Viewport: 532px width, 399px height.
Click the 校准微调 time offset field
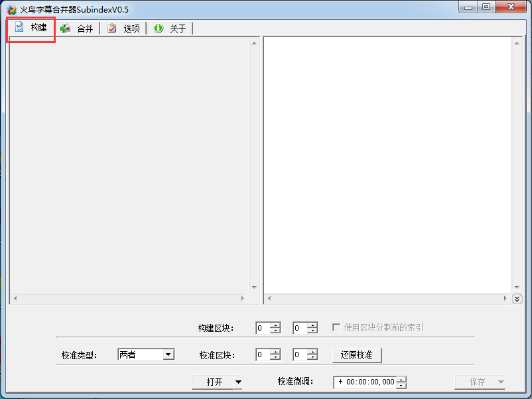coord(365,382)
